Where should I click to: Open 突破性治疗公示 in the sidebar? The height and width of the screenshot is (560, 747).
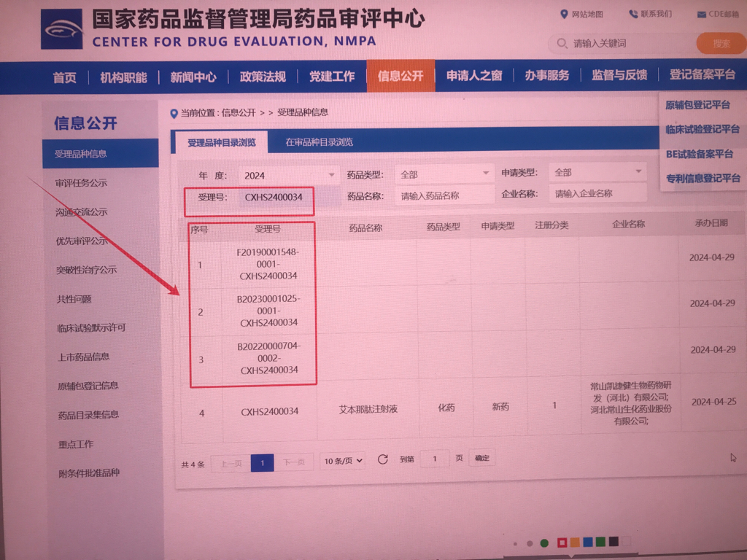(x=86, y=270)
